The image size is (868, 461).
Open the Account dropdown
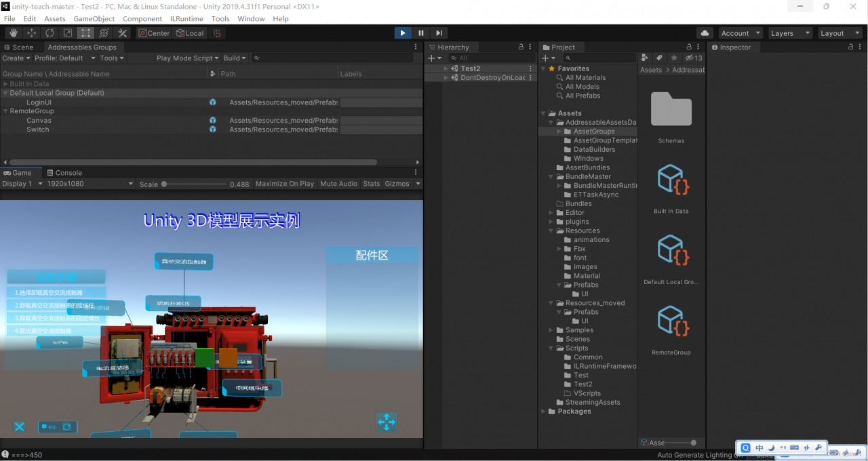(x=739, y=33)
